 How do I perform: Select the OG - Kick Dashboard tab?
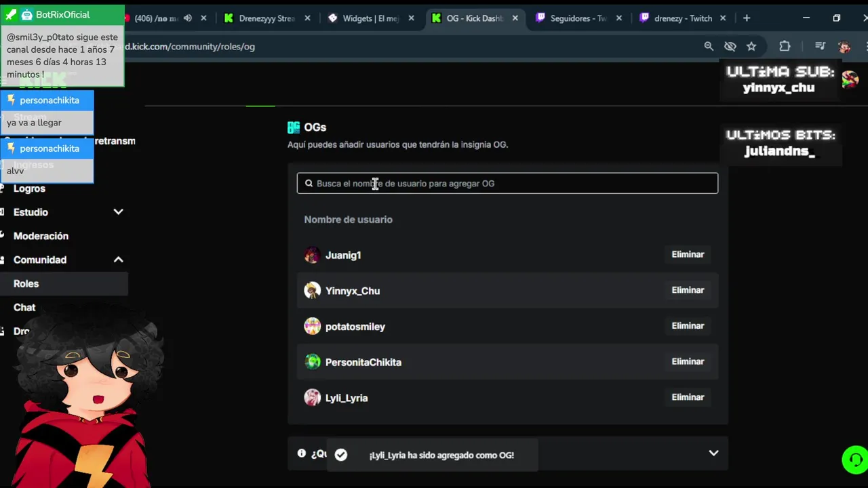pyautogui.click(x=469, y=18)
